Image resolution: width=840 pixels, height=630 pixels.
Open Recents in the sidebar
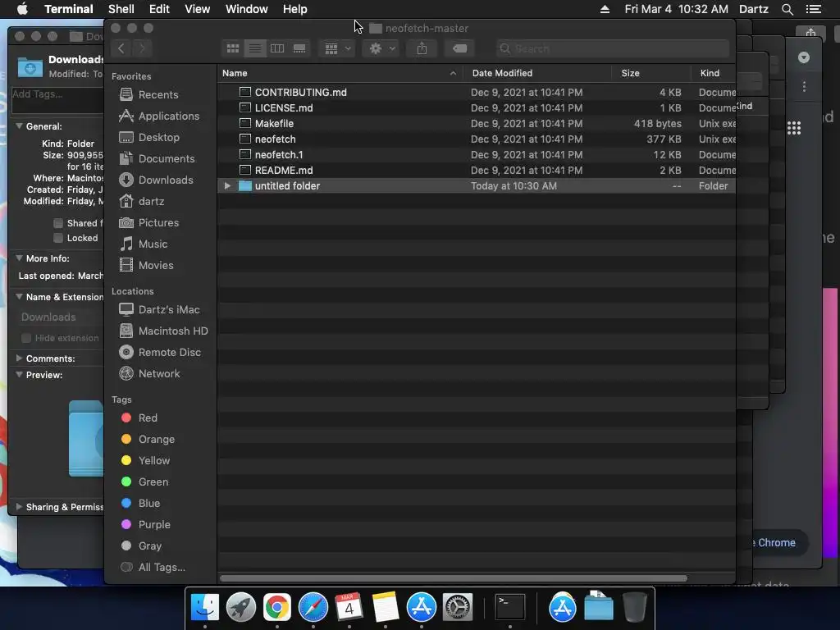[x=158, y=95]
